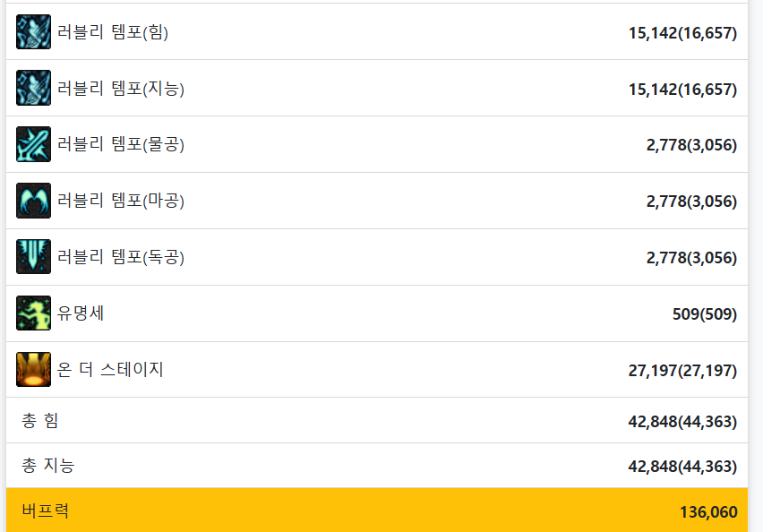This screenshot has width=763, height=532.
Task: Click the 러블리 템포(힘) skill icon
Action: [x=33, y=32]
